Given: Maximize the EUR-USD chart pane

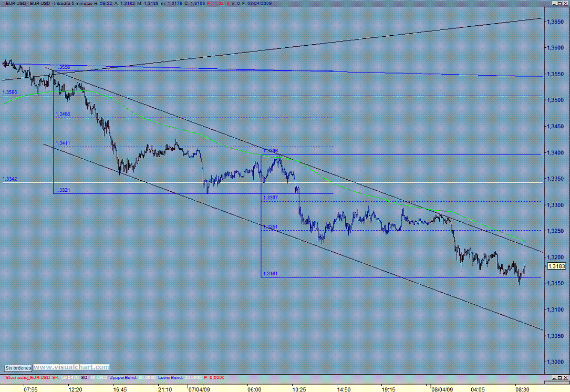Looking at the screenshot, I should (x=560, y=3).
